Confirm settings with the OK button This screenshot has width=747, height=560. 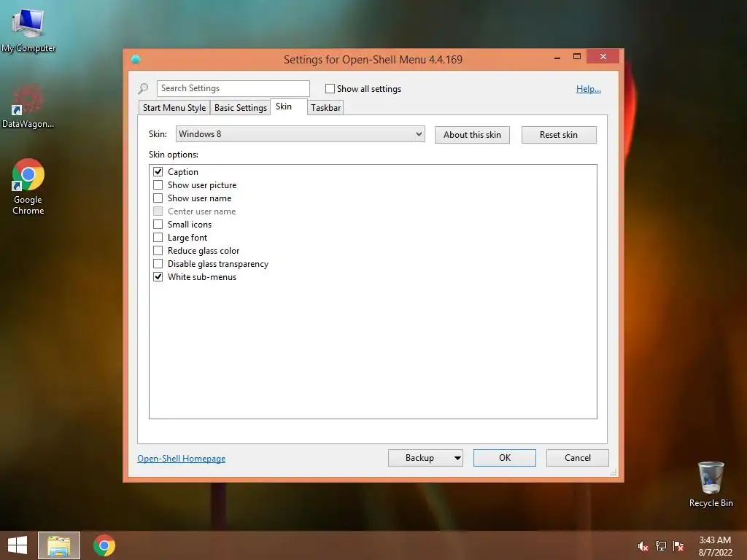pos(505,458)
